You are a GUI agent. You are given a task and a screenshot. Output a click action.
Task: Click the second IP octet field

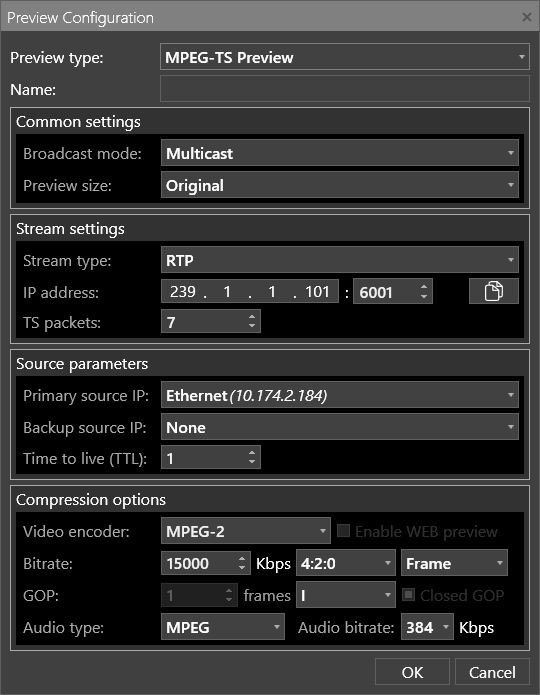coord(227,292)
